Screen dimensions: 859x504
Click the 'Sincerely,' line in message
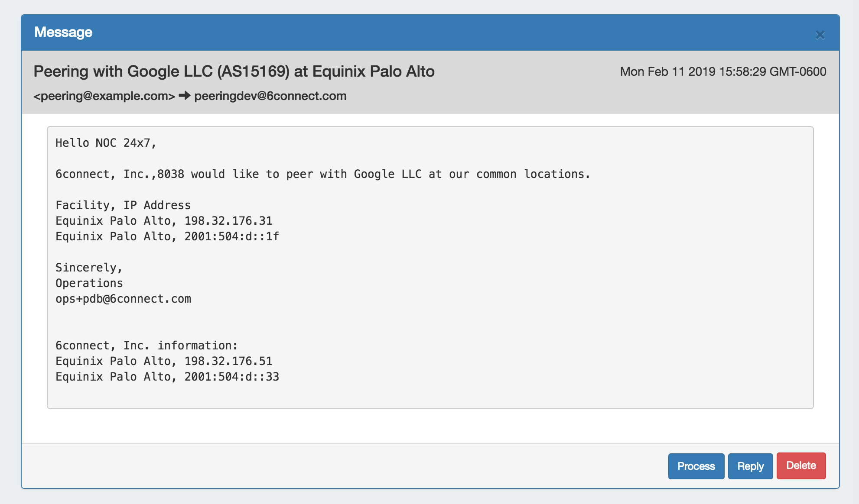pos(89,268)
